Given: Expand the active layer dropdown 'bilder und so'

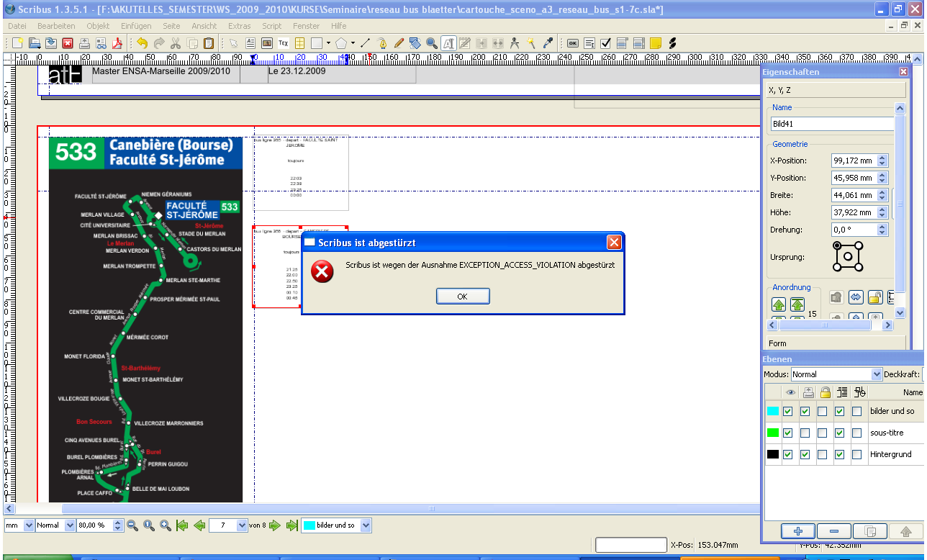Looking at the screenshot, I should click(x=366, y=525).
